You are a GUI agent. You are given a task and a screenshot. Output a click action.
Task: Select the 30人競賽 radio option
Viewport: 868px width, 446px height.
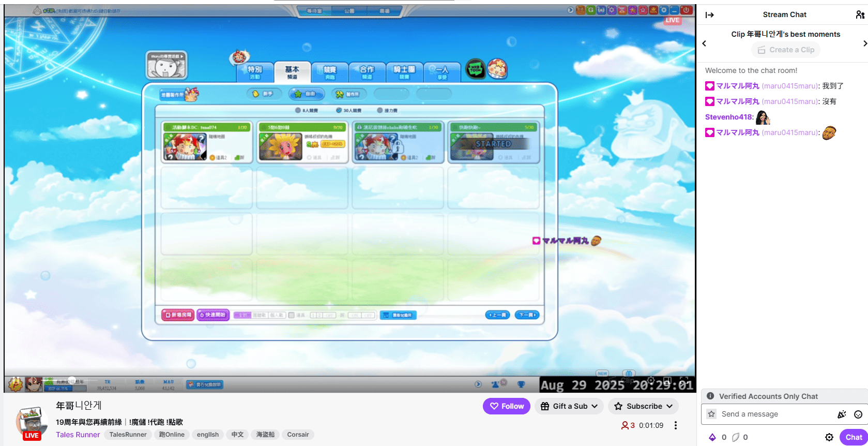339,110
